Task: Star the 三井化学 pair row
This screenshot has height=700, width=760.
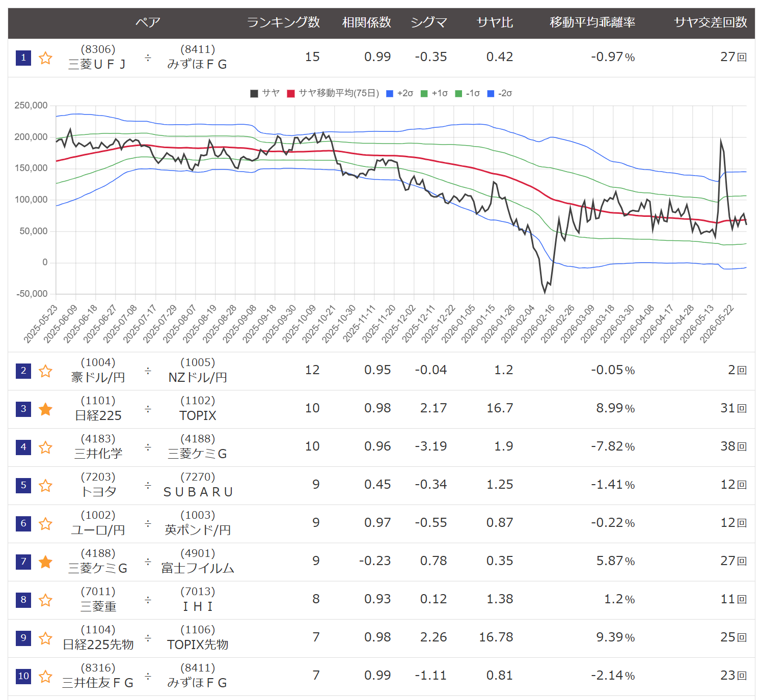Action: pyautogui.click(x=46, y=447)
